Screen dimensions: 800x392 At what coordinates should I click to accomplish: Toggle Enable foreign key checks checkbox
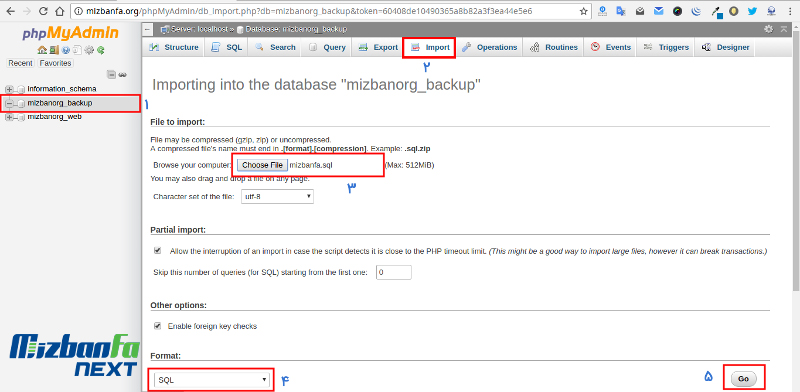pyautogui.click(x=158, y=326)
